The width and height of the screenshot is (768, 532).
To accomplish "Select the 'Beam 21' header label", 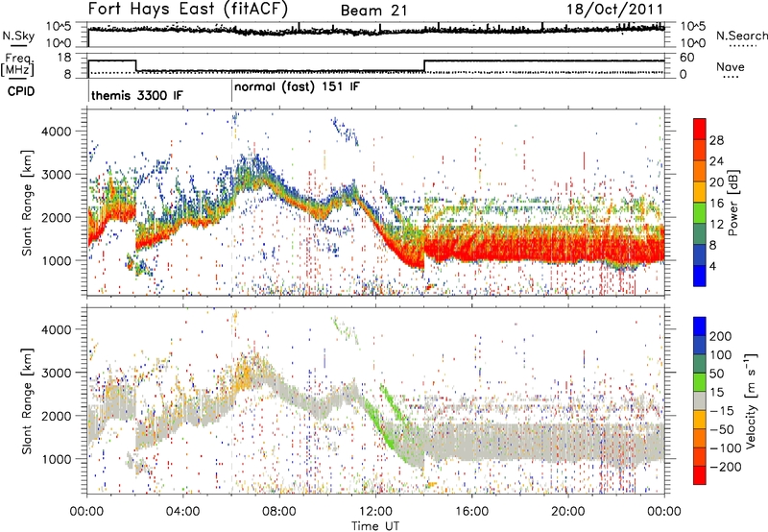I will tap(373, 11).
